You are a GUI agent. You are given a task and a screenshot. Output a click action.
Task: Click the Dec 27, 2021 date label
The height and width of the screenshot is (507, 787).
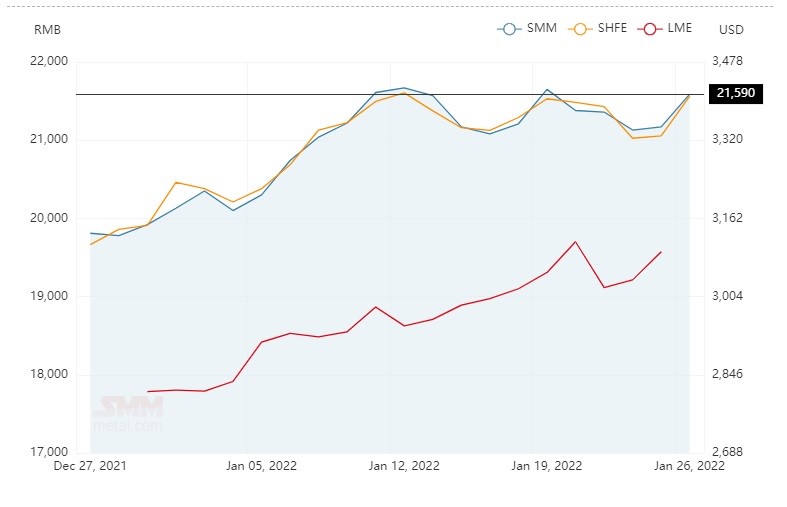pyautogui.click(x=90, y=466)
